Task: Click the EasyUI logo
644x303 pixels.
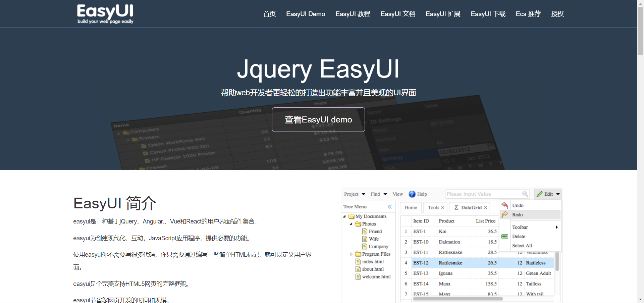Action: point(105,14)
